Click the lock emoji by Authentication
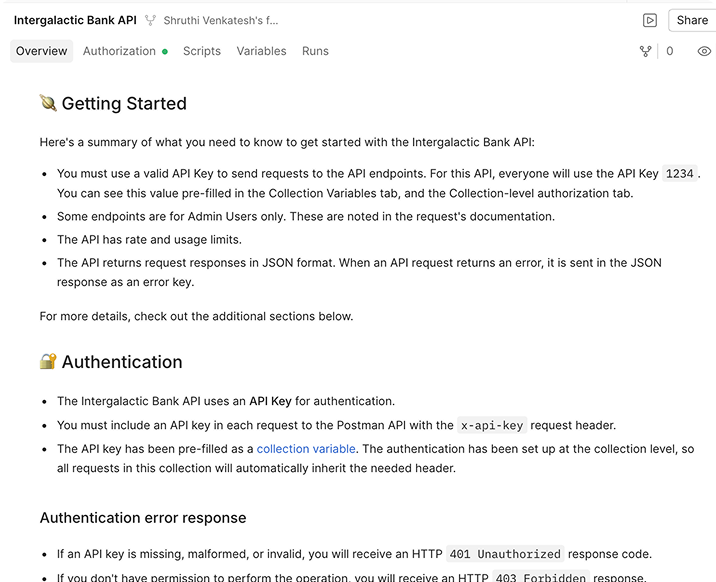 click(48, 361)
